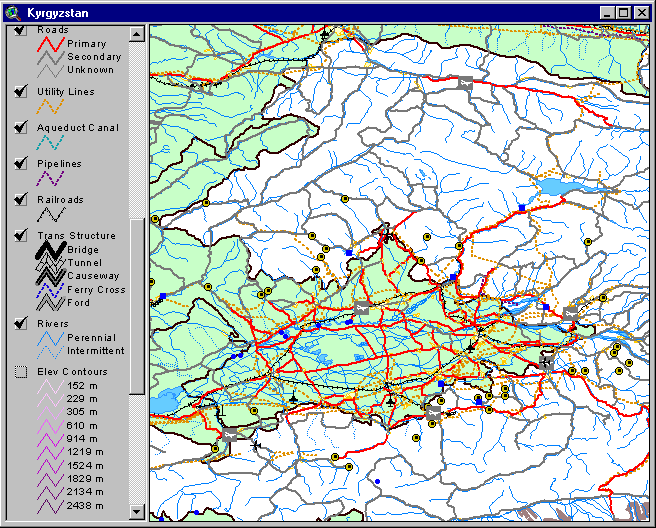Viewport: 656px width, 528px height.
Task: Click the northernmost gray airport marker on map
Action: click(x=465, y=83)
